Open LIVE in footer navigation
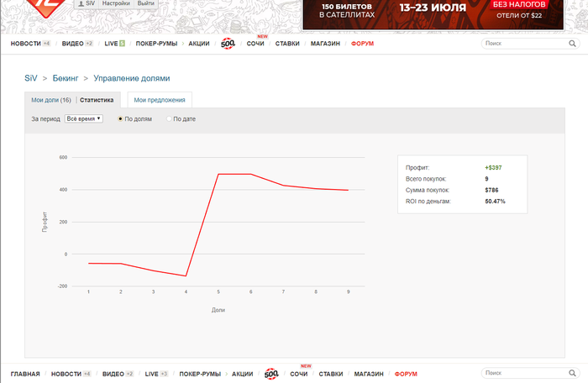 (x=151, y=374)
